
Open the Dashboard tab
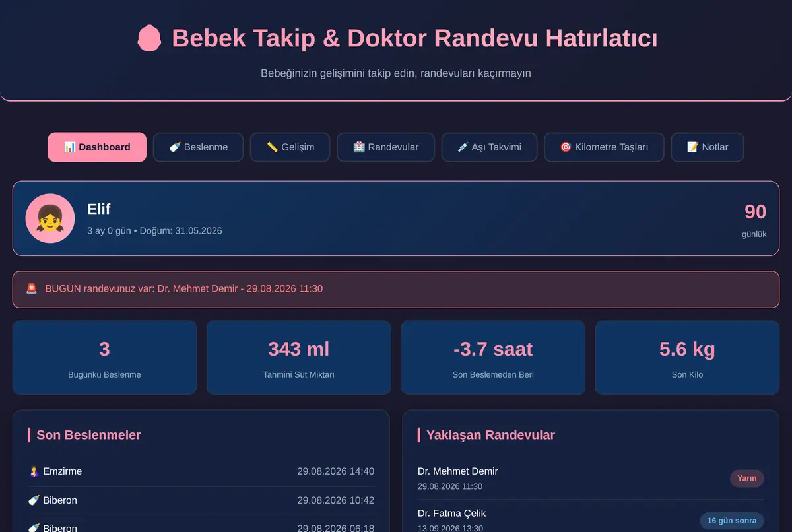(x=97, y=147)
